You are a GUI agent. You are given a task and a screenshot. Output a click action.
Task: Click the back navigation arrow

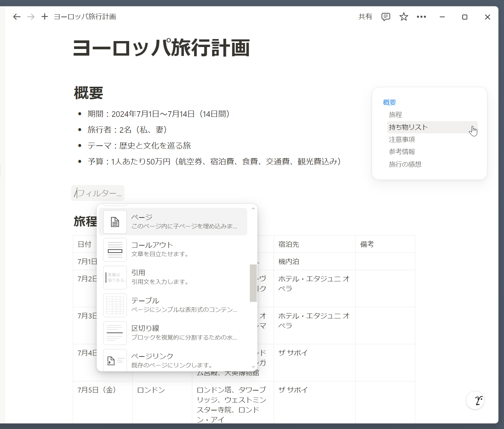click(x=17, y=17)
